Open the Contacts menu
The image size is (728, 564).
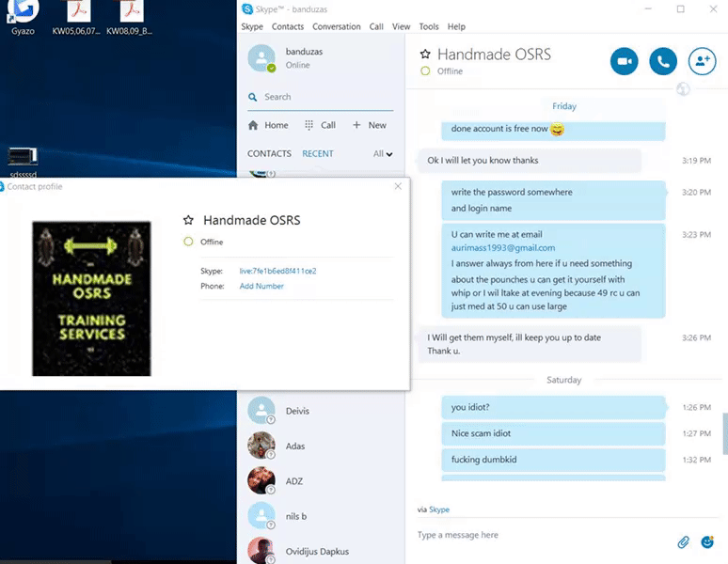[x=288, y=26]
